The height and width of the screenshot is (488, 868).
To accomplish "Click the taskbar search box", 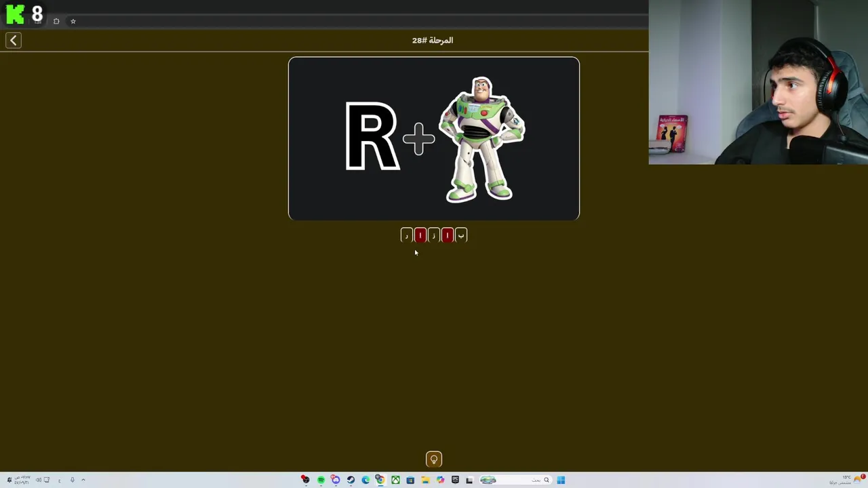I will [515, 480].
